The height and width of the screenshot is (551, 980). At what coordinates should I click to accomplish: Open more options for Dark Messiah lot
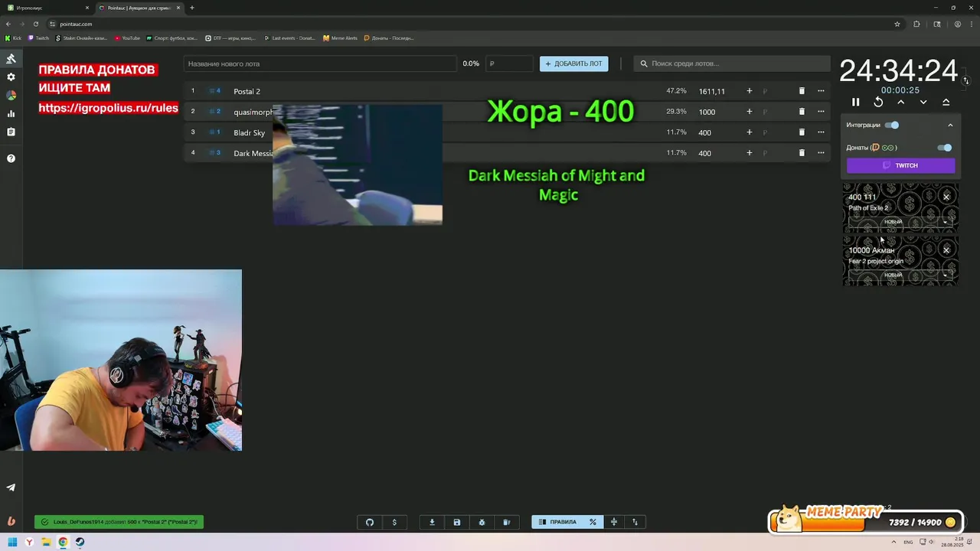click(821, 153)
